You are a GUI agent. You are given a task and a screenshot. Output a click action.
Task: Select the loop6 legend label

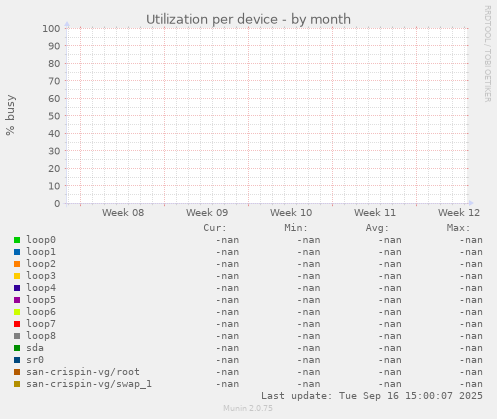point(41,312)
